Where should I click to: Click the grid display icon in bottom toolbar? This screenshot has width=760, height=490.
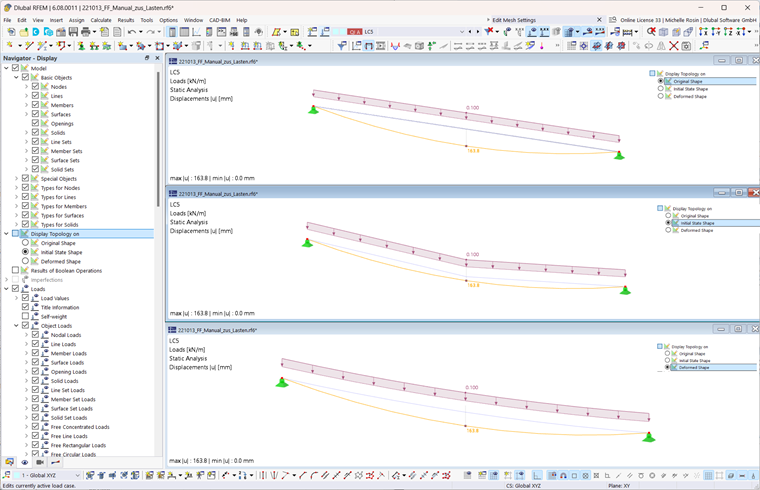708,475
